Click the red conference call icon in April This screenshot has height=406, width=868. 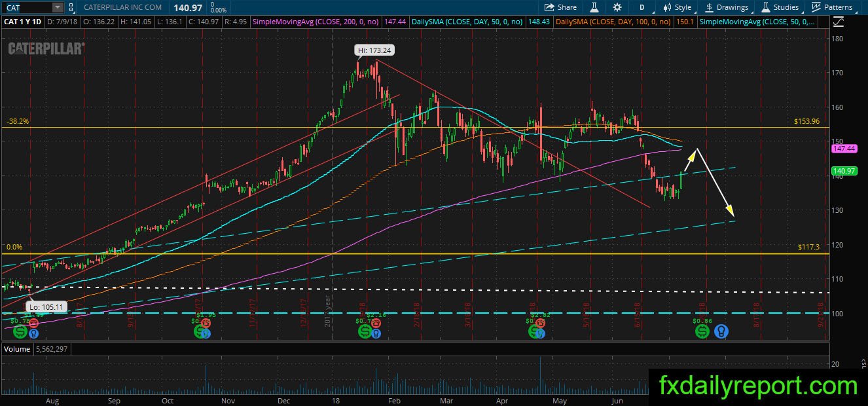pyautogui.click(x=541, y=323)
